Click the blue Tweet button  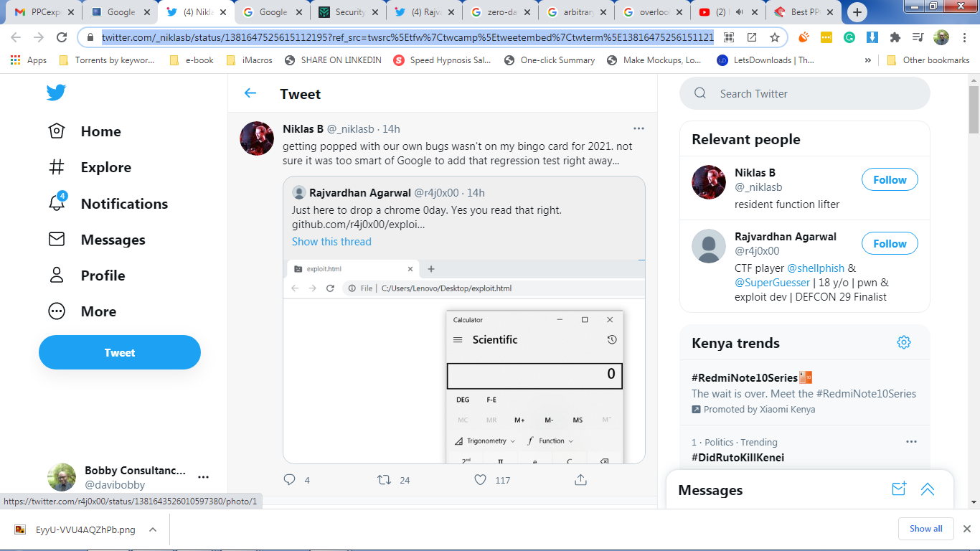click(120, 352)
